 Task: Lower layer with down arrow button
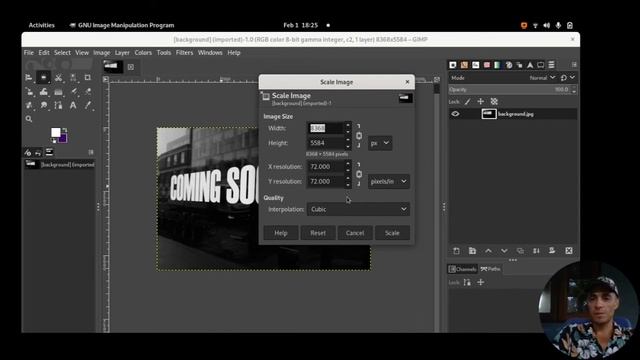tap(504, 251)
